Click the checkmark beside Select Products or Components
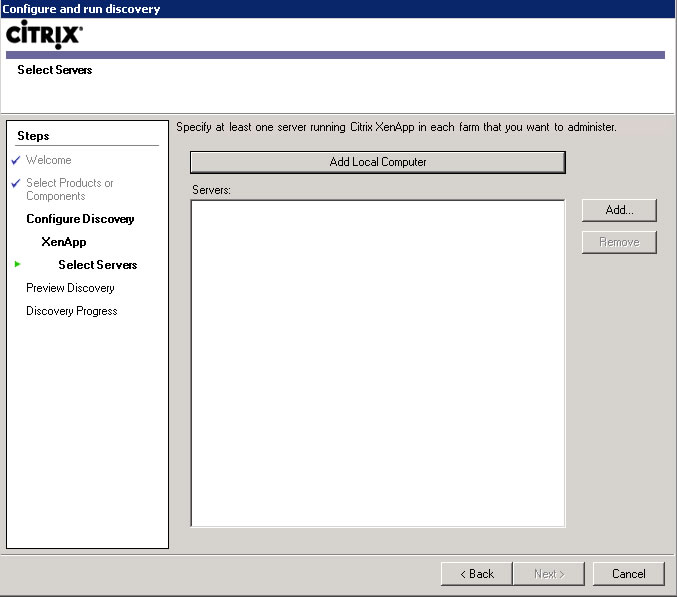677x597 pixels. pyautogui.click(x=16, y=183)
